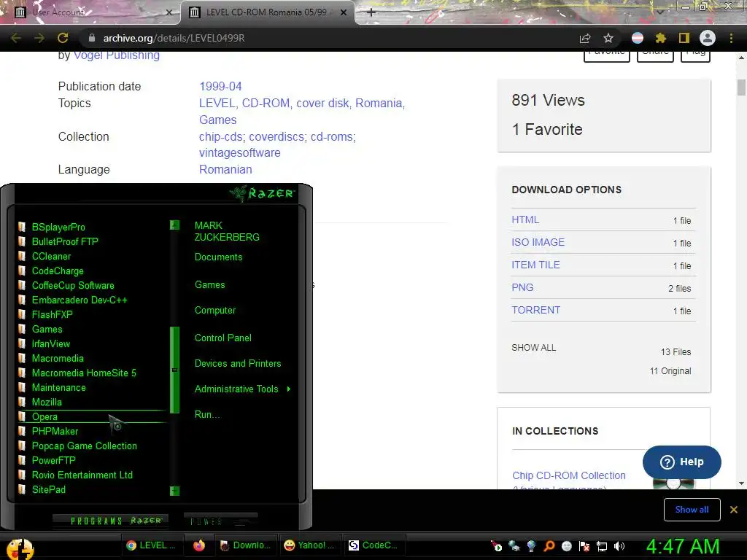
Task: Select CodeCharge folder icon
Action: [21, 271]
